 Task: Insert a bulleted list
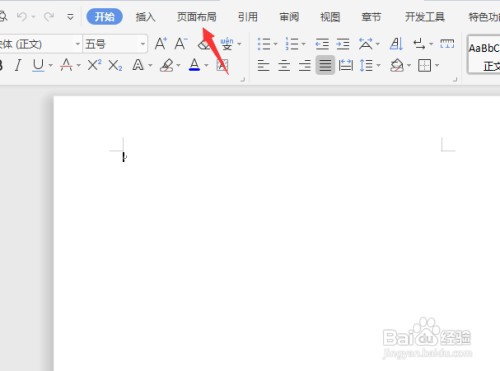tap(264, 44)
